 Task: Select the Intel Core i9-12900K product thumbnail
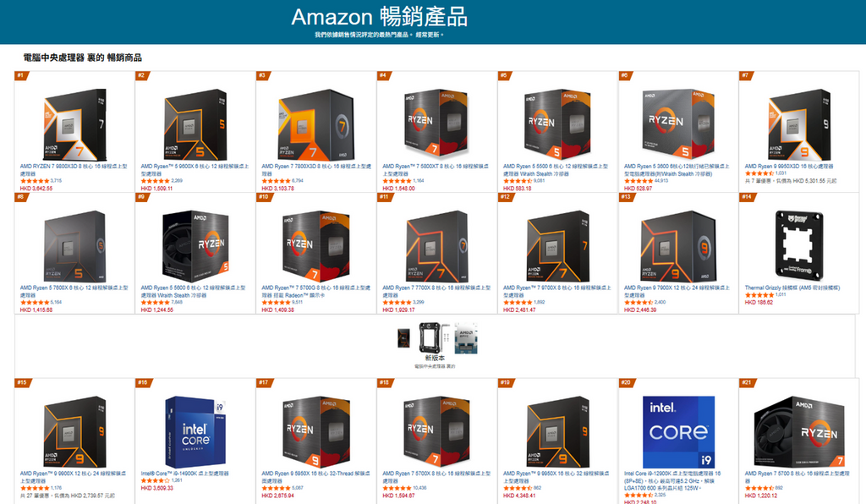click(x=679, y=431)
